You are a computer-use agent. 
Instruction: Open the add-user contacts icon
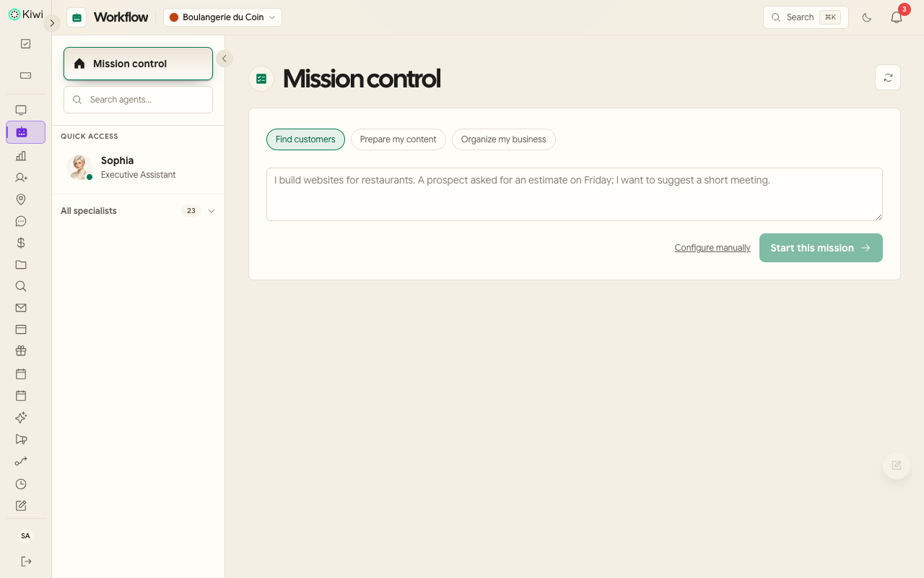(21, 178)
